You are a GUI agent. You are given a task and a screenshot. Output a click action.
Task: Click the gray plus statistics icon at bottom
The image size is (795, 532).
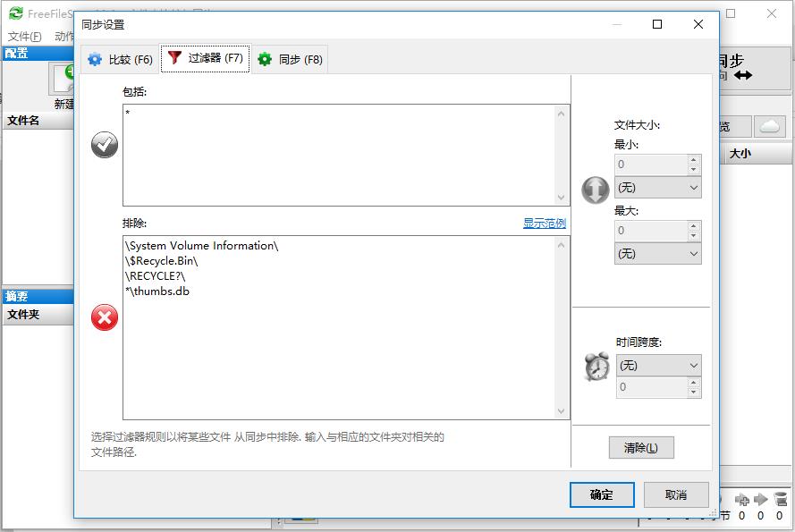741,500
